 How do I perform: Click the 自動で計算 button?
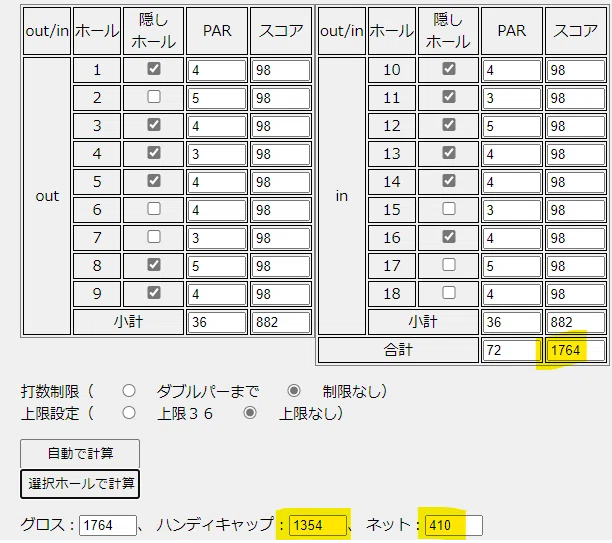(80, 453)
